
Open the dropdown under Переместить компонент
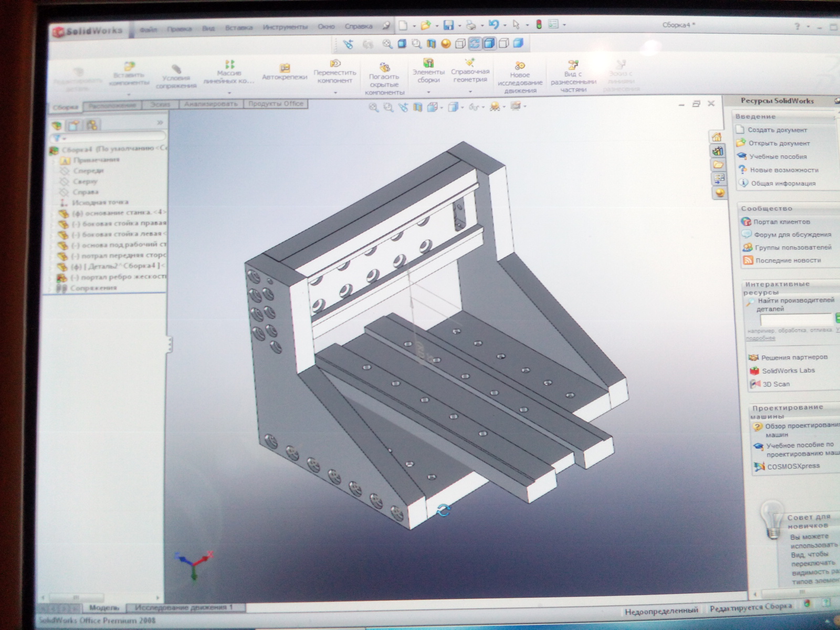point(335,93)
